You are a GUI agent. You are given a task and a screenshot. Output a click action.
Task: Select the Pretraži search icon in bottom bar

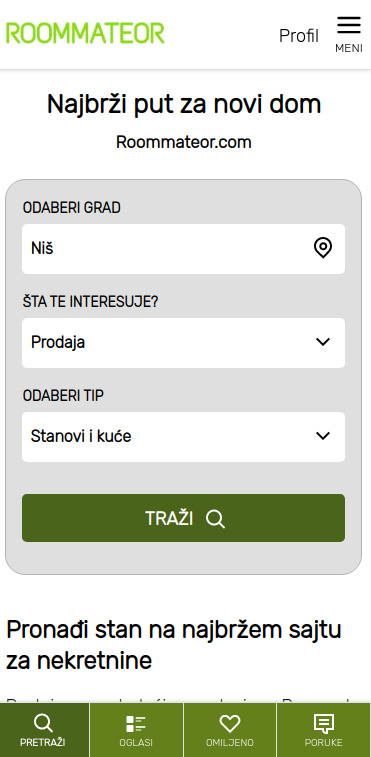click(x=43, y=724)
